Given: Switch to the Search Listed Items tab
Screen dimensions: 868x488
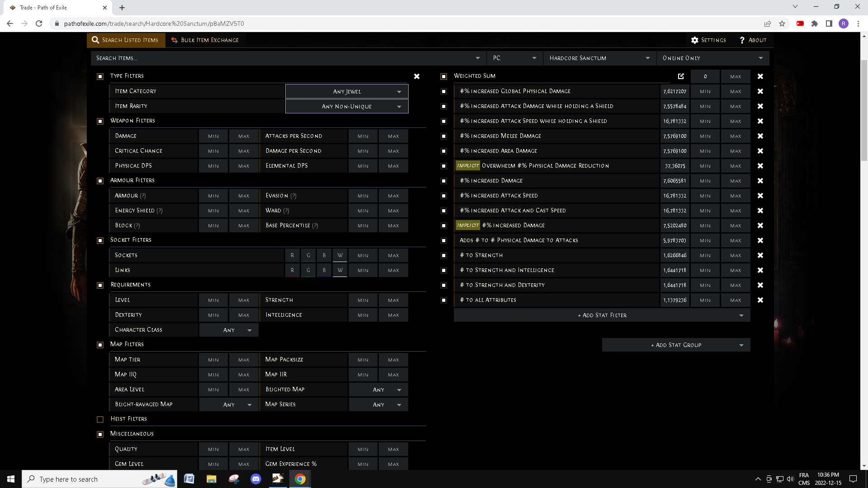Looking at the screenshot, I should pyautogui.click(x=126, y=40).
